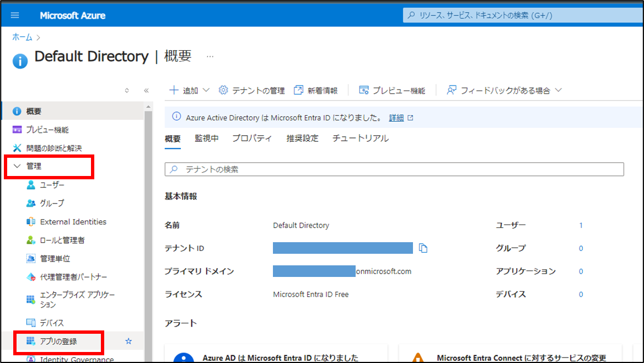
Task: Toggle the portal hamburger menu
Action: [x=14, y=14]
